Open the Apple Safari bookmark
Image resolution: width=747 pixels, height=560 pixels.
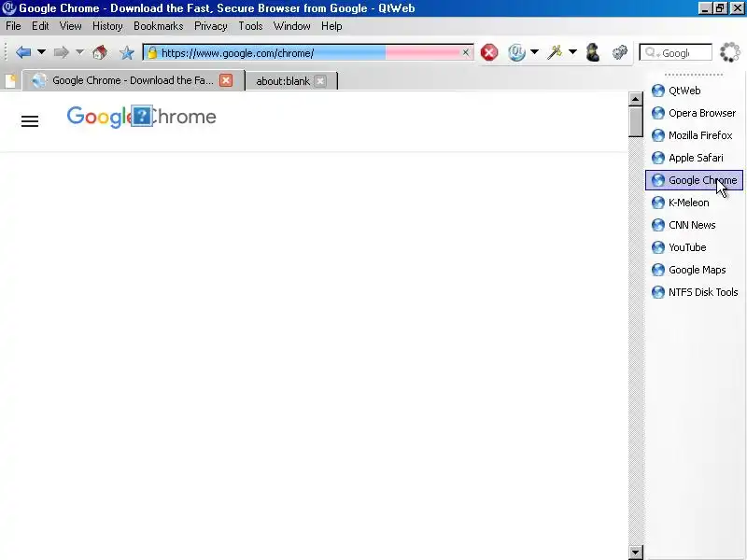(687, 158)
